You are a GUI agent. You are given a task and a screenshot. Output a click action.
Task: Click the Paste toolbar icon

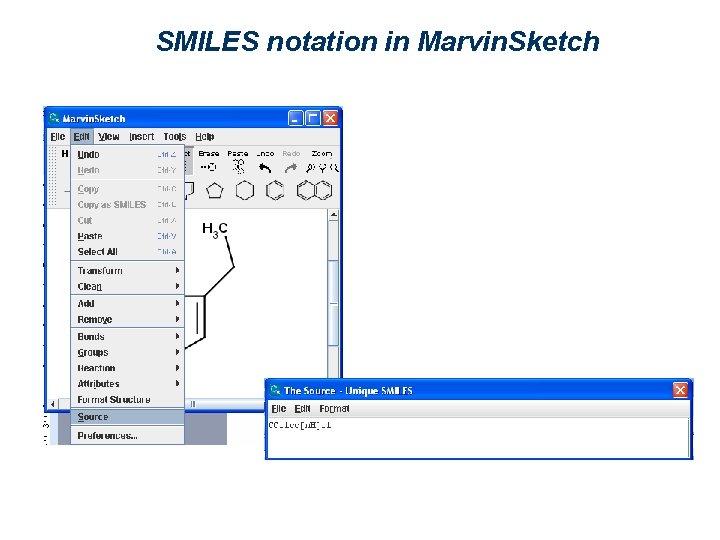(238, 167)
